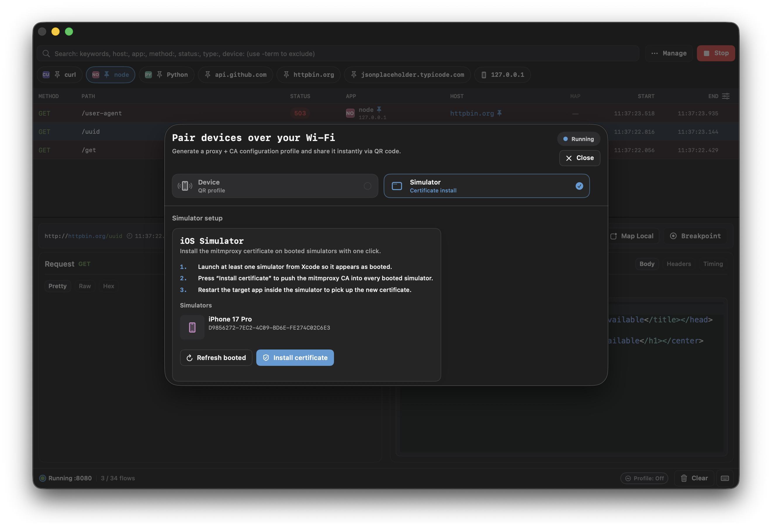Screen dimensions: 772x532
Task: Click the PY badge on Python chip
Action: click(148, 75)
